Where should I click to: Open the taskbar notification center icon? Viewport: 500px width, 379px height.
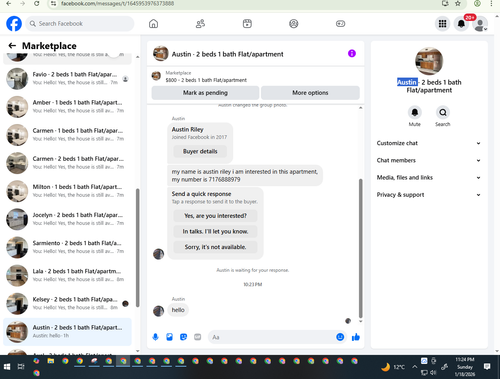(x=487, y=367)
